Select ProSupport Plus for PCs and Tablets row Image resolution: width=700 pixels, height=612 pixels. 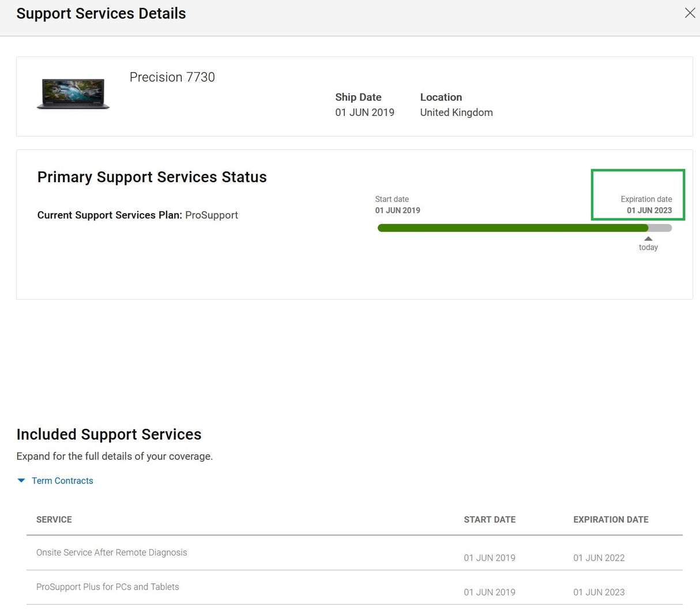[x=355, y=588]
